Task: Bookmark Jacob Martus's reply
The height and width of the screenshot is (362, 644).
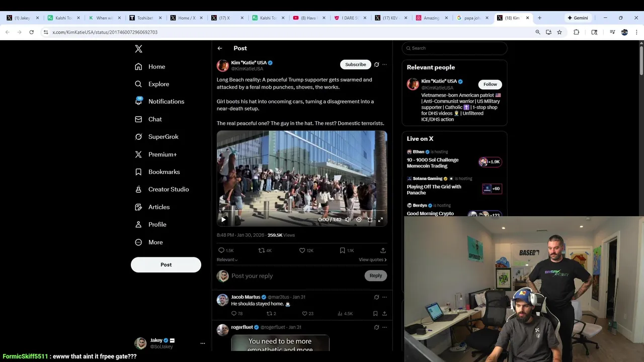Action: point(375,314)
